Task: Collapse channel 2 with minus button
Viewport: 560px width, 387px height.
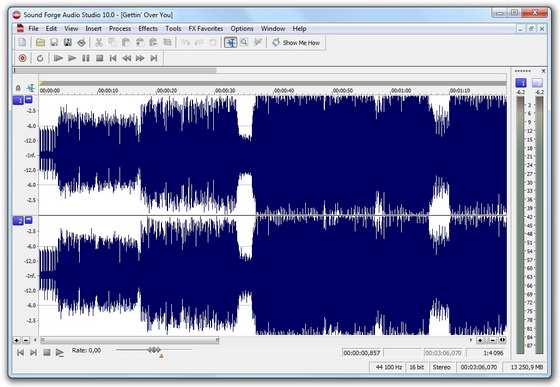Action: (29, 220)
